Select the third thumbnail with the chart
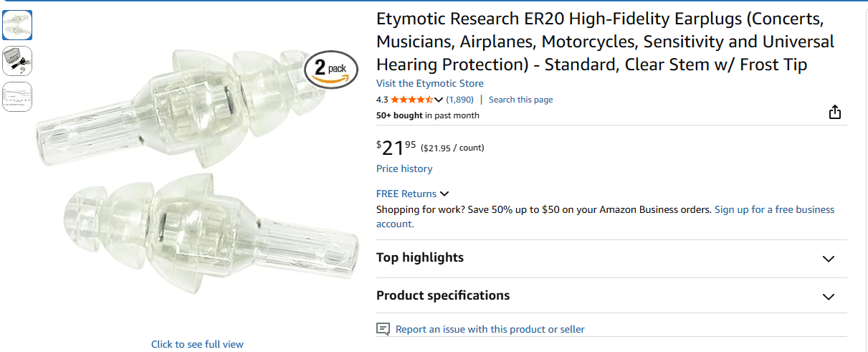This screenshot has width=868, height=352. point(17,96)
